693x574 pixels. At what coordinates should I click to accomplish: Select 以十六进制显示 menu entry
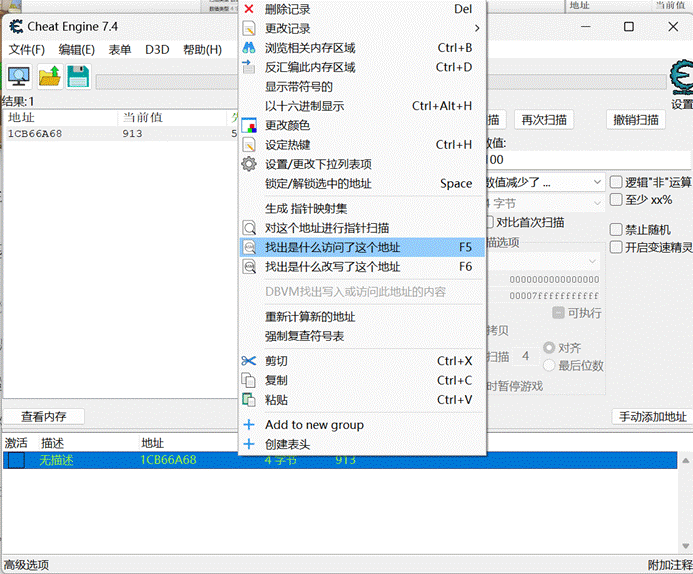click(x=362, y=106)
